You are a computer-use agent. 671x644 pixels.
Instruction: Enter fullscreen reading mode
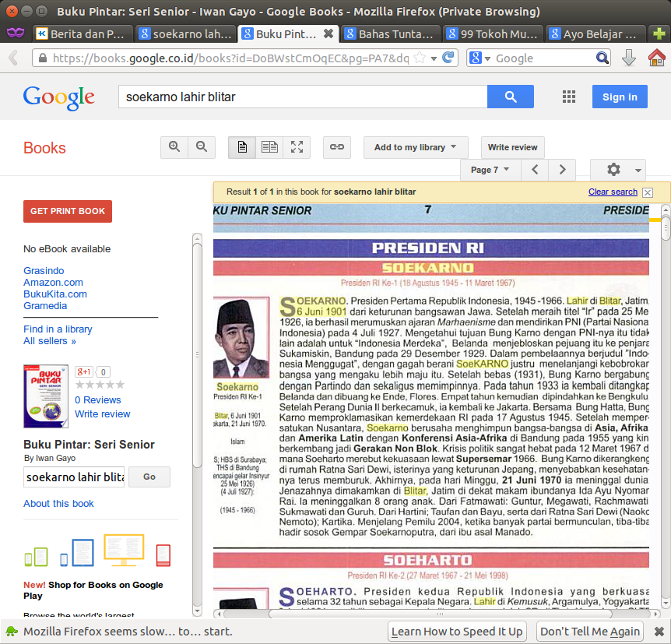coord(297,147)
